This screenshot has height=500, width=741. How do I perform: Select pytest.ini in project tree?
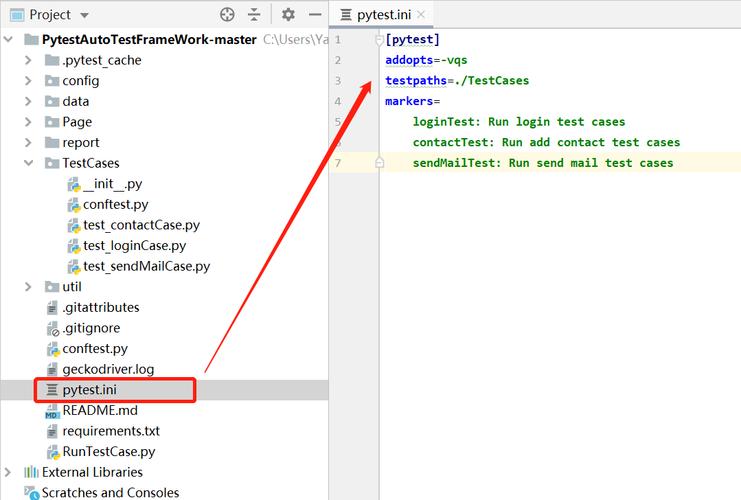(94, 390)
